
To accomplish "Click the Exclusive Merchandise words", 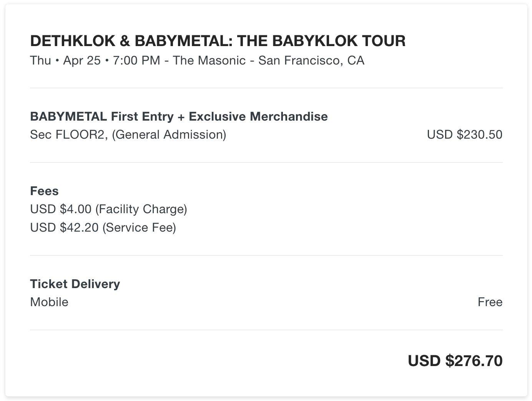I will tap(258, 116).
